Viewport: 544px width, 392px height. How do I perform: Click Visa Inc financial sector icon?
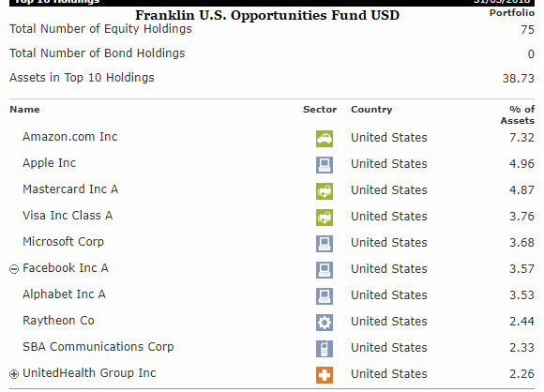(x=325, y=218)
